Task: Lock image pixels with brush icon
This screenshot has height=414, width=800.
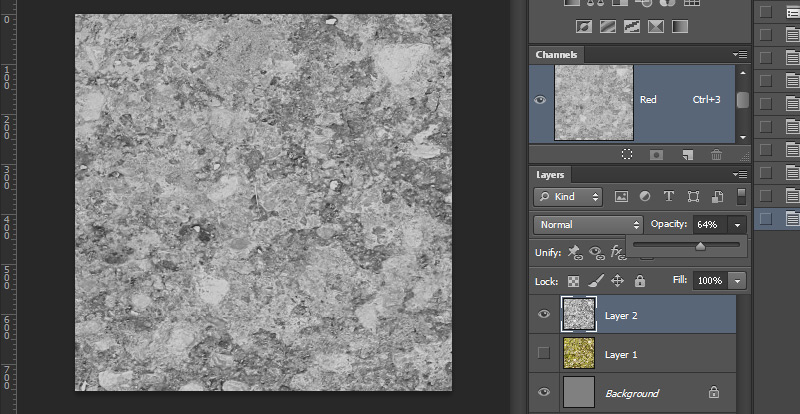Action: coord(595,280)
